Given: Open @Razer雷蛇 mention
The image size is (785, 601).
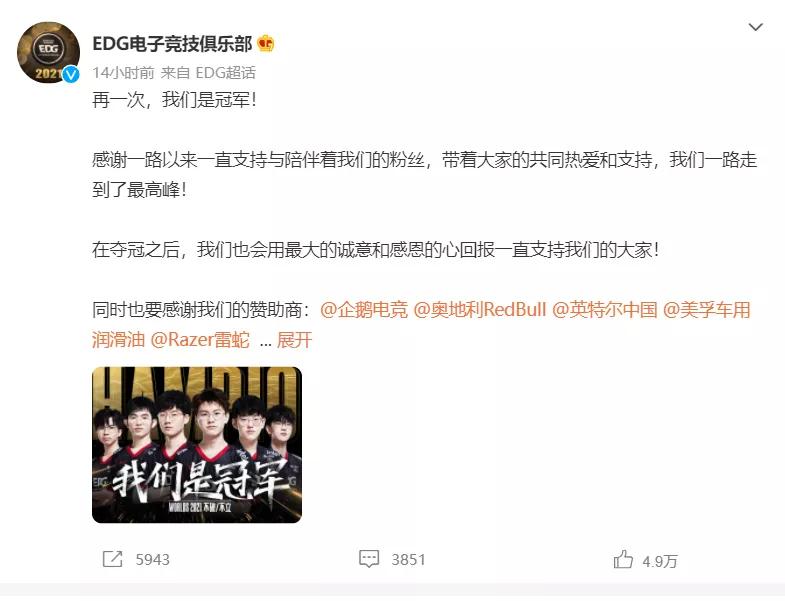Looking at the screenshot, I should [x=200, y=340].
